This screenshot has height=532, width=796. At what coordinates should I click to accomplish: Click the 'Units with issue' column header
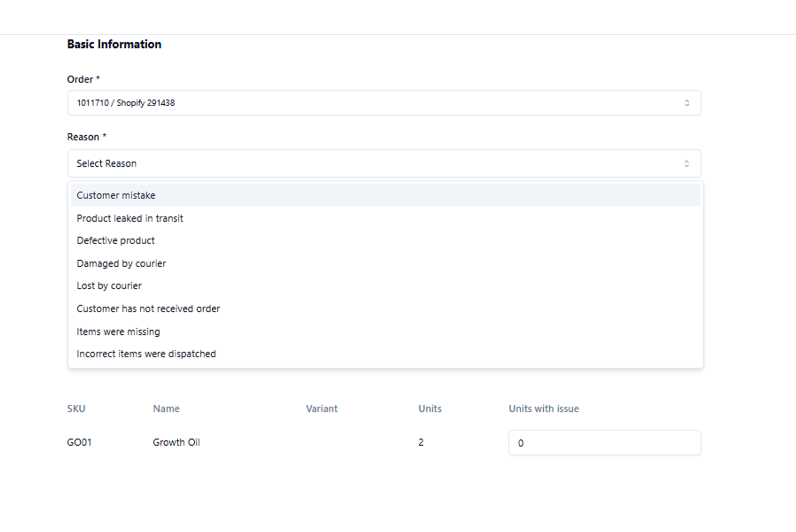tap(544, 408)
